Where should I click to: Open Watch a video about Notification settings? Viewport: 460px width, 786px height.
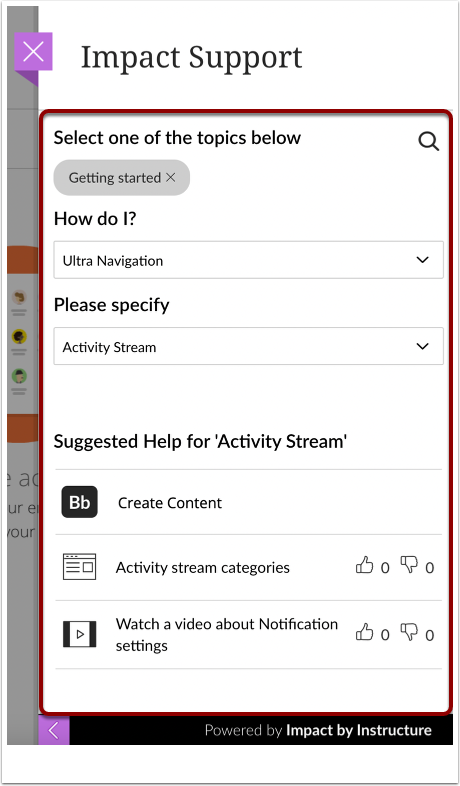tap(227, 635)
